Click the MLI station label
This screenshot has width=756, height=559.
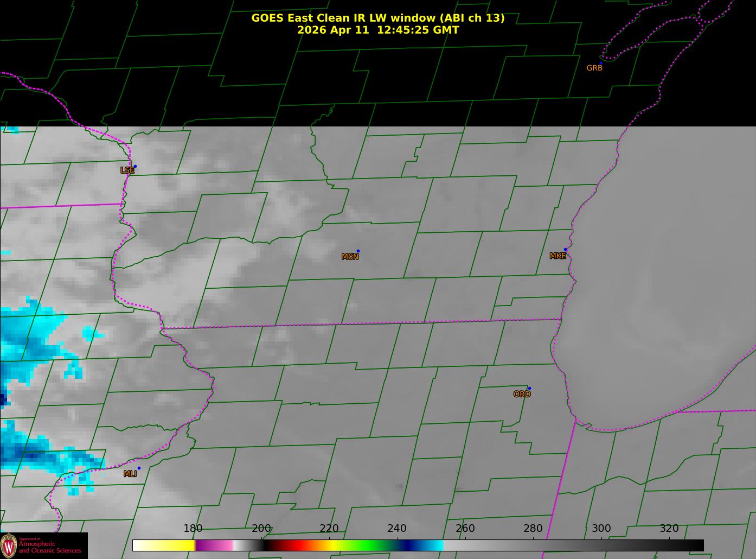tap(130, 474)
